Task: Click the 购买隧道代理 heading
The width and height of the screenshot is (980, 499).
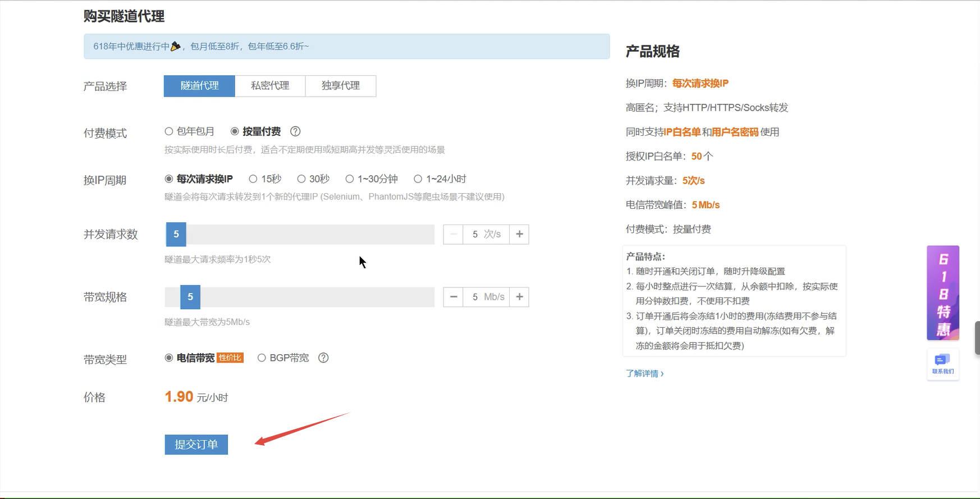Action: 124,16
